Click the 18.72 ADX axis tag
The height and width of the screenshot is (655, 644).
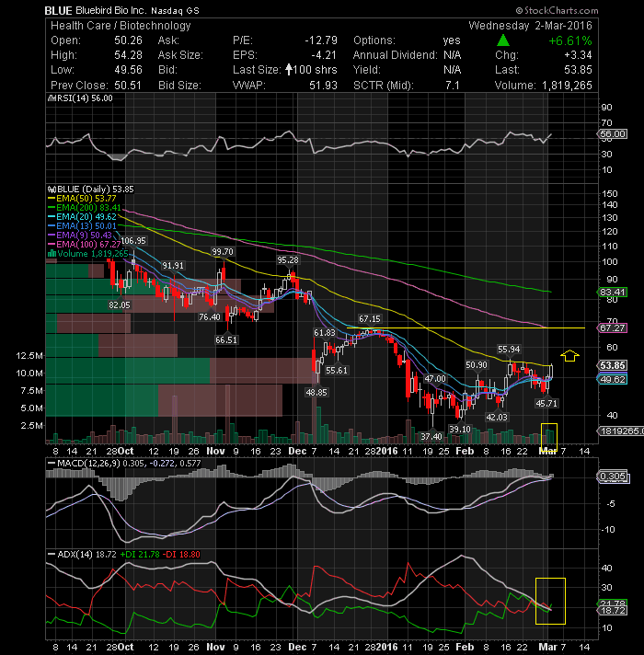coord(612,611)
